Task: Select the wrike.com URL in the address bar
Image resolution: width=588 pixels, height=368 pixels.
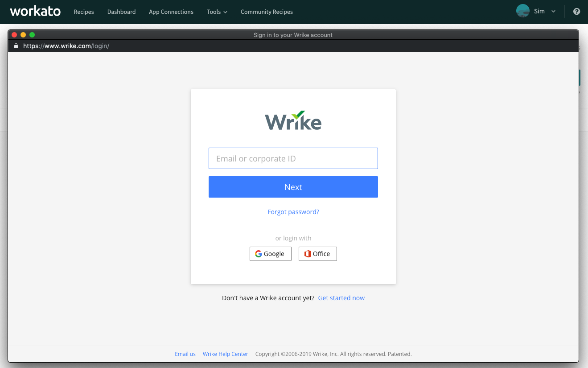Action: tap(66, 45)
